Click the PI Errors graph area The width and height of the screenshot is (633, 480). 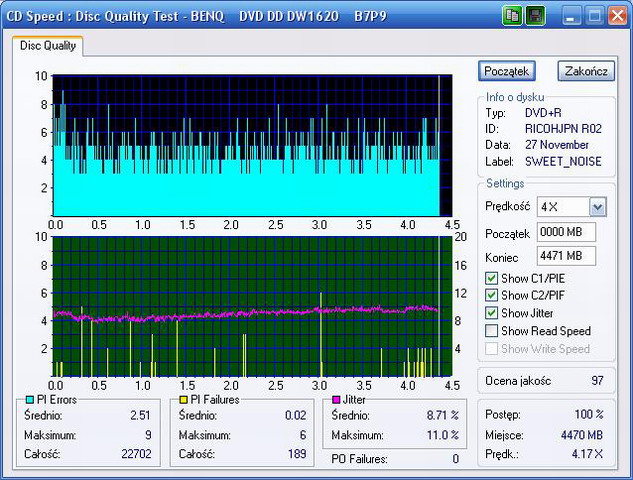252,145
